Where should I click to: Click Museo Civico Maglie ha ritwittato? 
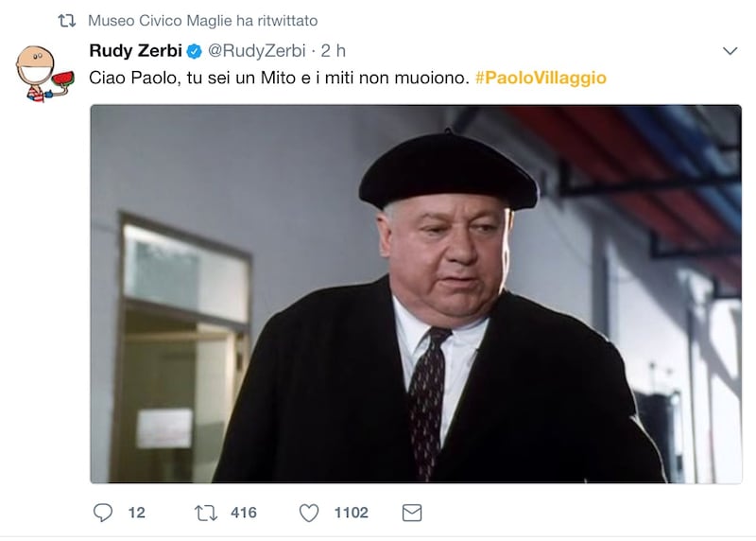[x=202, y=21]
